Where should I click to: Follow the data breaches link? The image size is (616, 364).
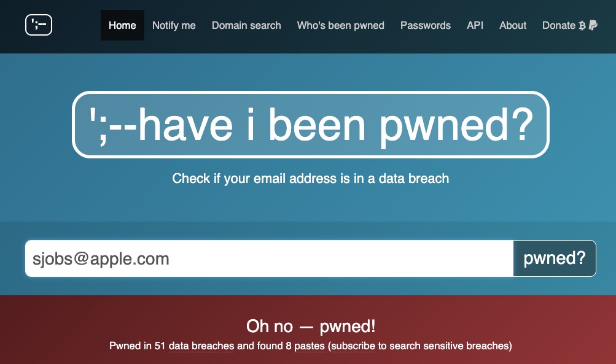(x=201, y=346)
